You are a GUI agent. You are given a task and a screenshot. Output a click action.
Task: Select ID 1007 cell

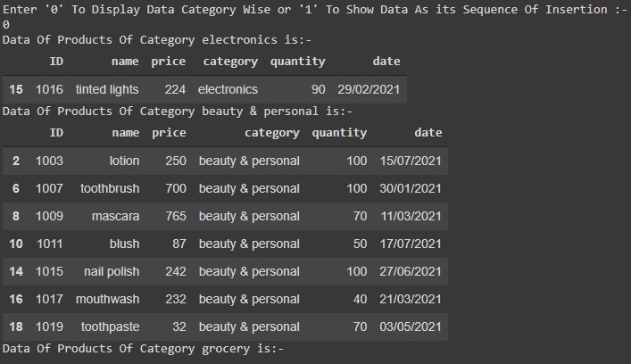tap(49, 188)
